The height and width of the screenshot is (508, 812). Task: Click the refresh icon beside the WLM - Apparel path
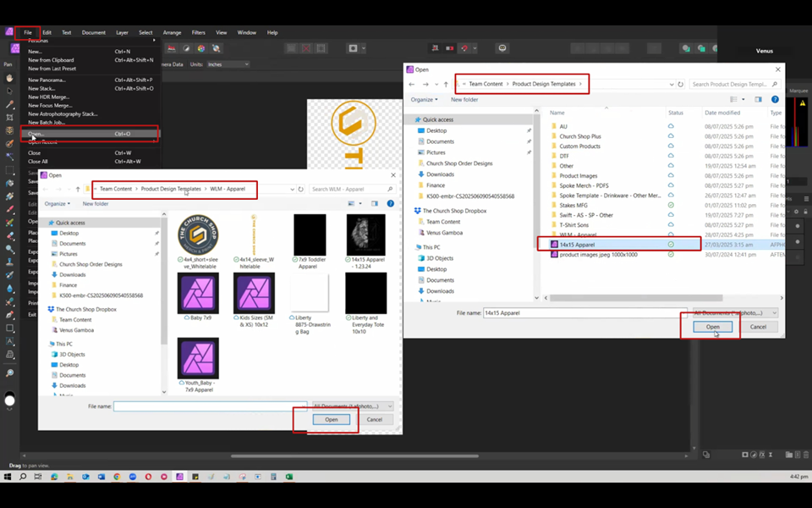click(299, 189)
